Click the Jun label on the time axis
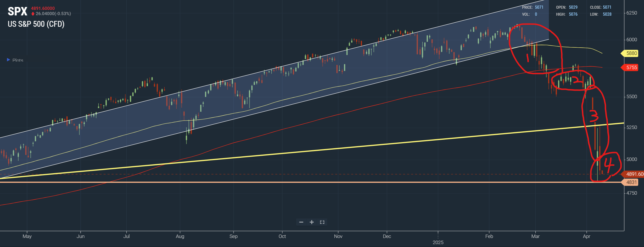 [x=80, y=236]
